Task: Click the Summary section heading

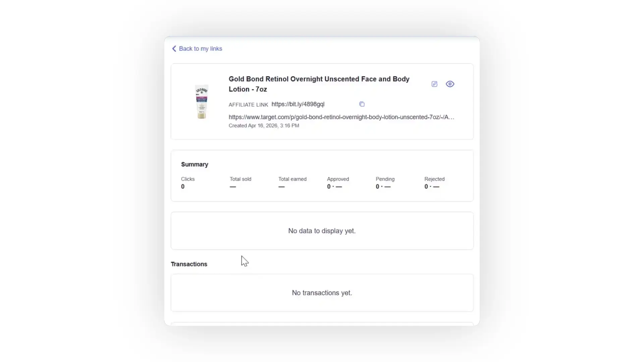Action: pyautogui.click(x=195, y=164)
